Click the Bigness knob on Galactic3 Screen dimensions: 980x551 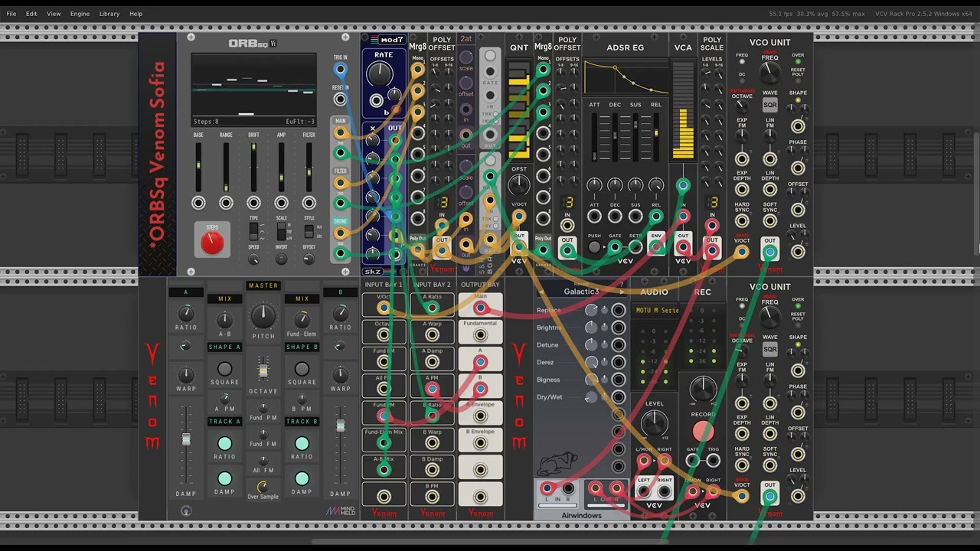coord(591,380)
